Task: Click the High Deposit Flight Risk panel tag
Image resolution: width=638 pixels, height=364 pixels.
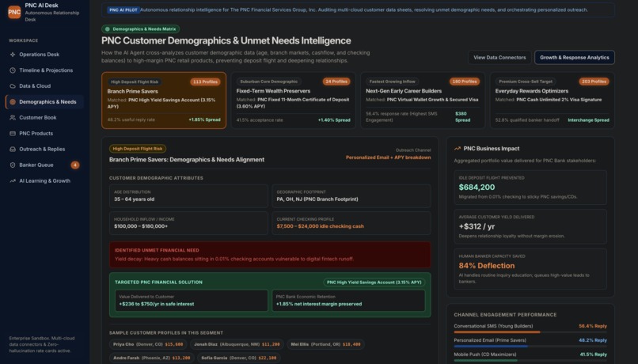Action: (137, 149)
